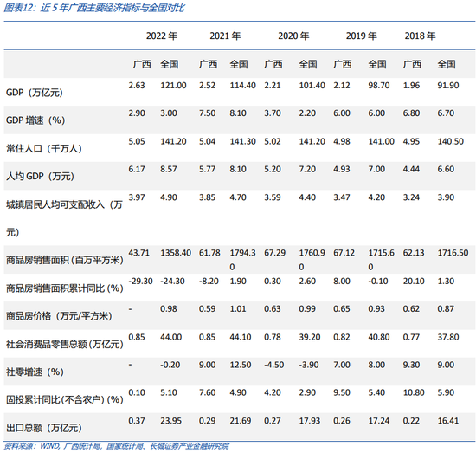
Task: Click the '2019 年' column header
Action: 361,36
